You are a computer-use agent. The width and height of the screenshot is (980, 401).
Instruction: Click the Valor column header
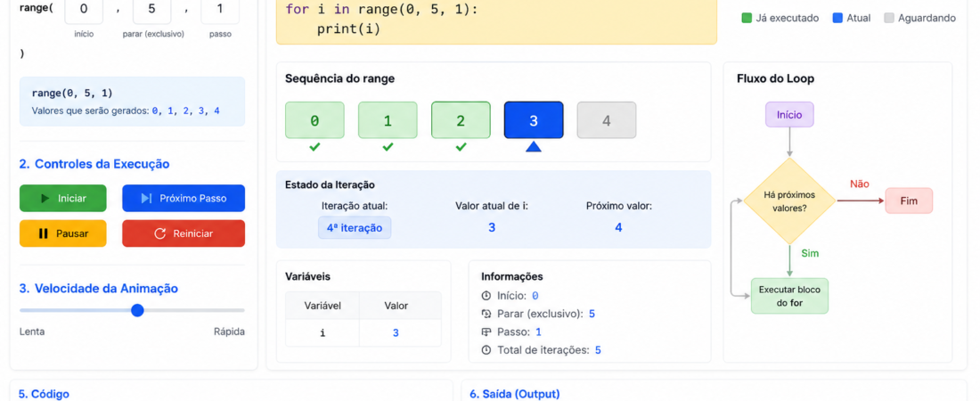pos(396,306)
